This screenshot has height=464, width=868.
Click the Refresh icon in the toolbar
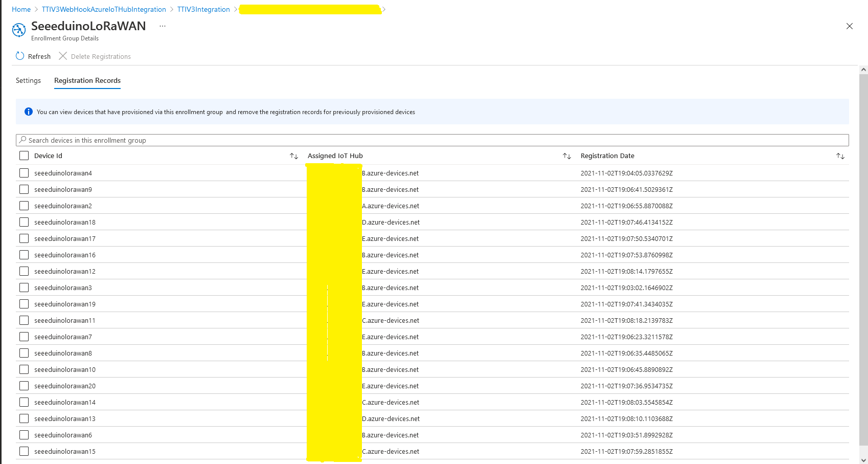tap(20, 56)
